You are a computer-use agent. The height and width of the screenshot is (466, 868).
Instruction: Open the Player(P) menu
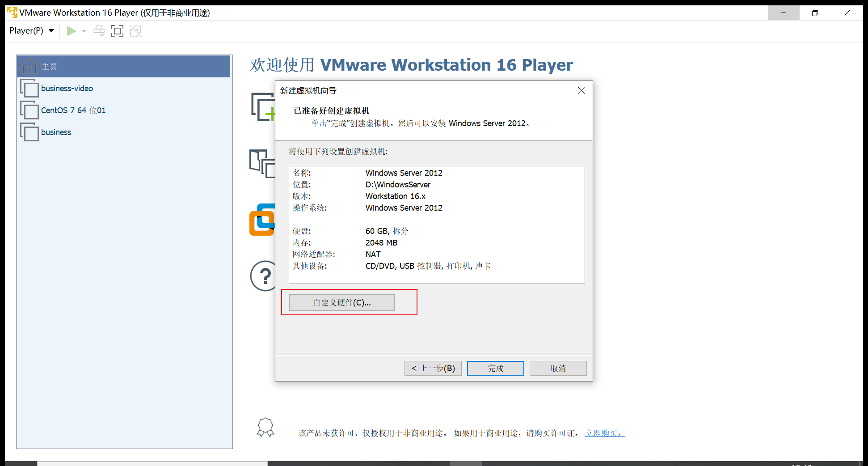27,30
